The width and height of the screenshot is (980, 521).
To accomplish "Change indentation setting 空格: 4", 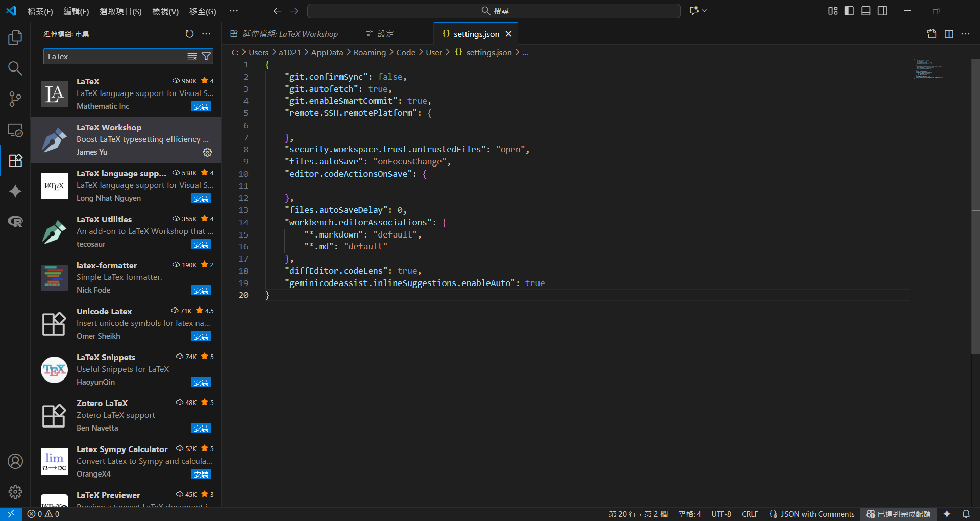I will [x=690, y=514].
